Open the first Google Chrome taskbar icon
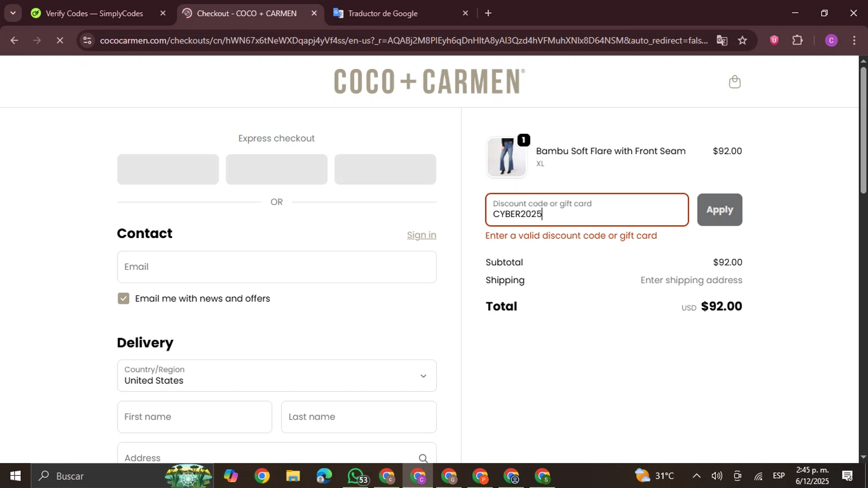 [x=262, y=476]
